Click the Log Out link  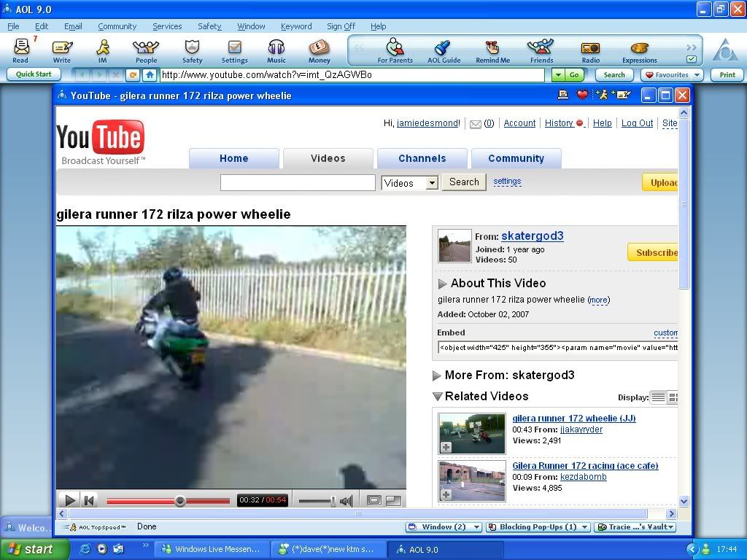[x=637, y=122]
